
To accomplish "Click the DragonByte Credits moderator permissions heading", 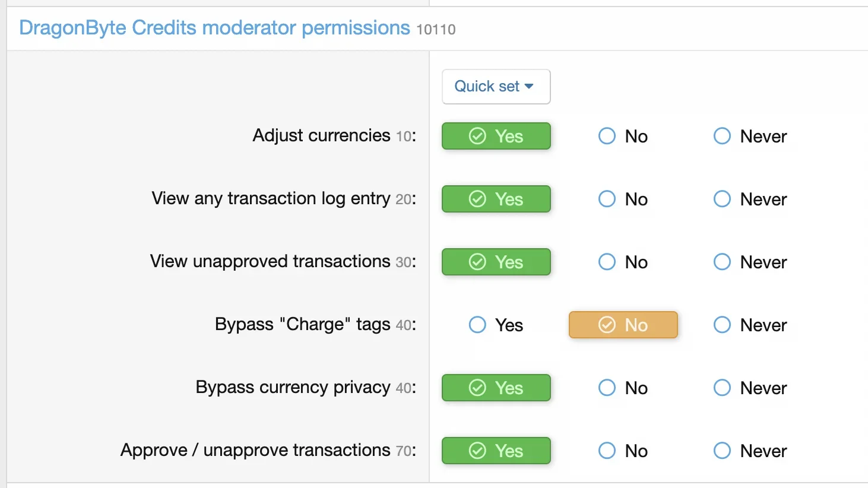I will pyautogui.click(x=214, y=28).
